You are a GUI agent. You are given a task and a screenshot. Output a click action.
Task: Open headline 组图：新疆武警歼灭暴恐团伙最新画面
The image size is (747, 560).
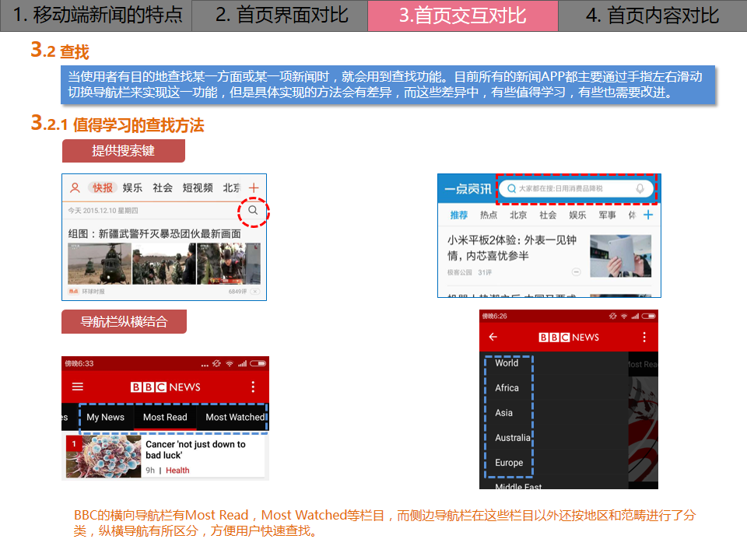(154, 234)
